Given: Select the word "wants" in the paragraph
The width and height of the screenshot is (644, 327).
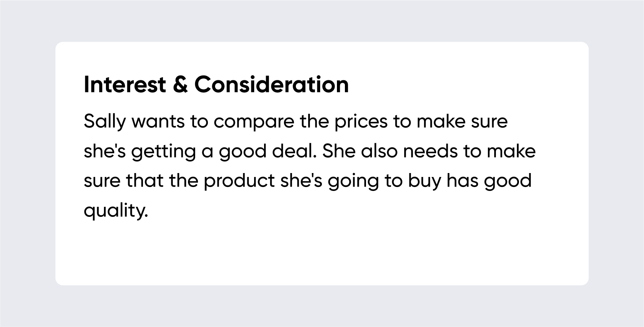Looking at the screenshot, I should [x=158, y=121].
